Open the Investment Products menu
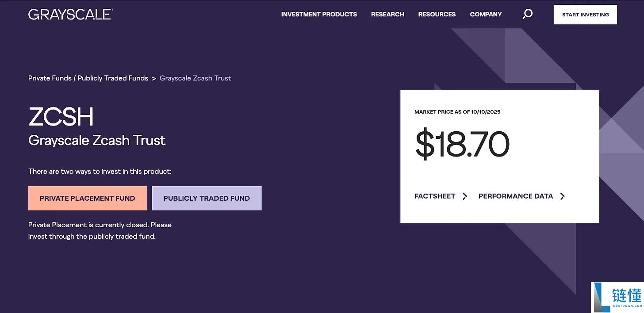Screen dimensions: 644x313 pyautogui.click(x=319, y=14)
